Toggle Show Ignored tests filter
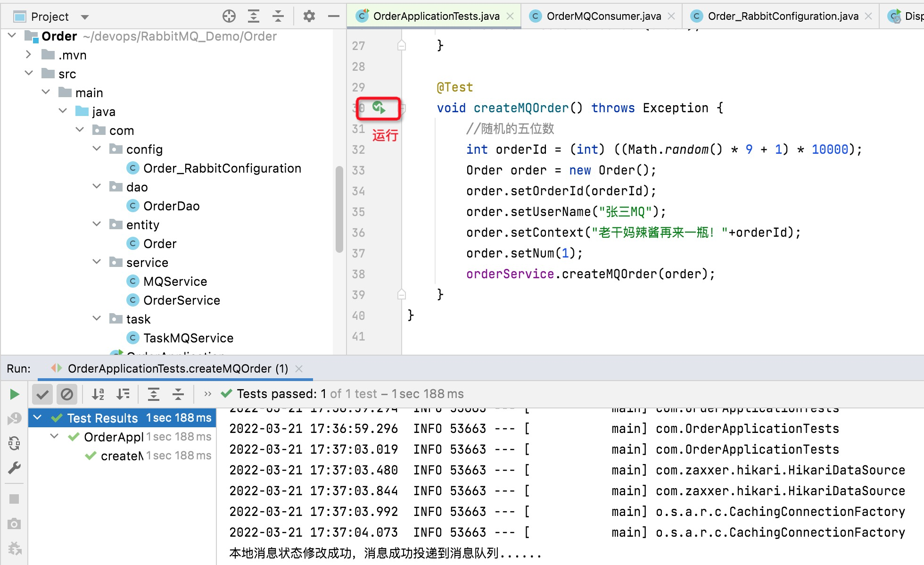The width and height of the screenshot is (924, 565). point(67,394)
